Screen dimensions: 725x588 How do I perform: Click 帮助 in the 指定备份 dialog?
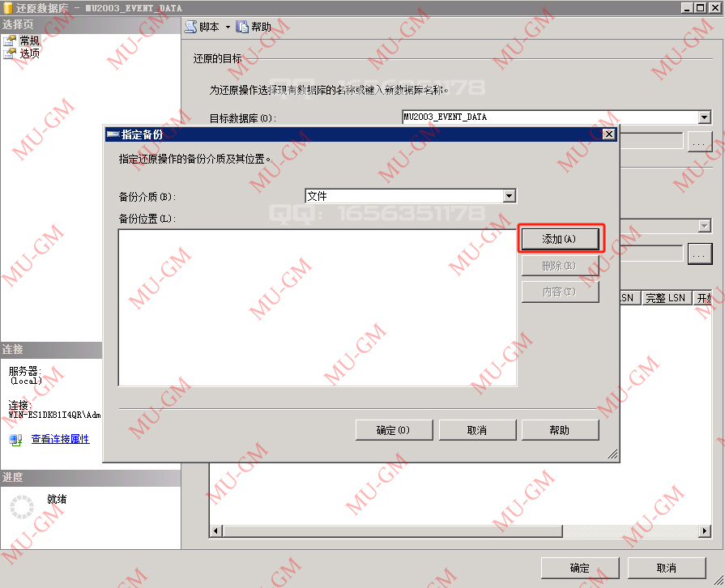561,429
